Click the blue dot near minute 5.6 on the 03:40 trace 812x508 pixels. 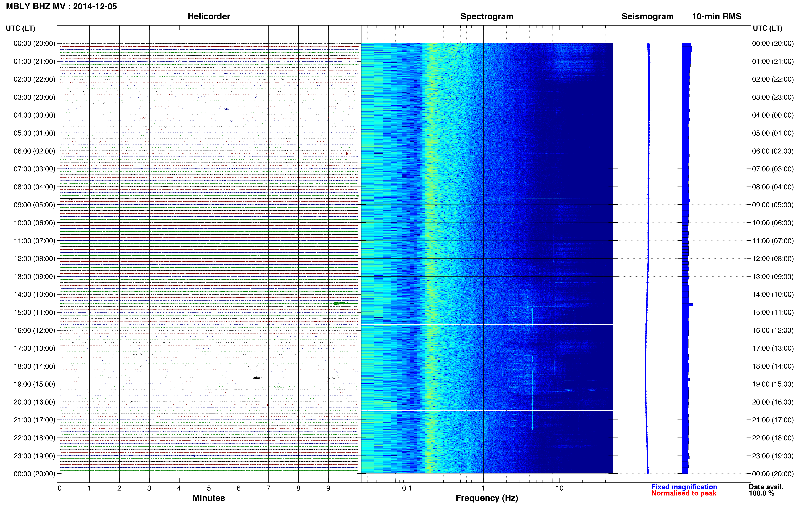pyautogui.click(x=227, y=109)
